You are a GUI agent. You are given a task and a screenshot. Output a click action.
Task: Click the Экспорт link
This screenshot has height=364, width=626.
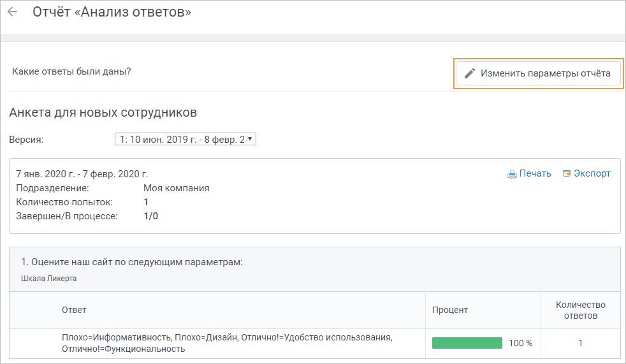tap(592, 173)
